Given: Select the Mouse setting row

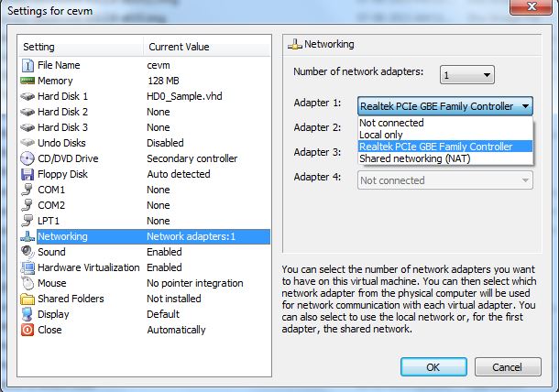Looking at the screenshot, I should (x=145, y=283).
